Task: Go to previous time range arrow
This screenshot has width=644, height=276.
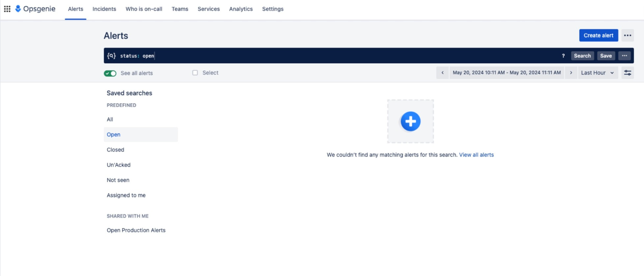Action: coord(443,73)
